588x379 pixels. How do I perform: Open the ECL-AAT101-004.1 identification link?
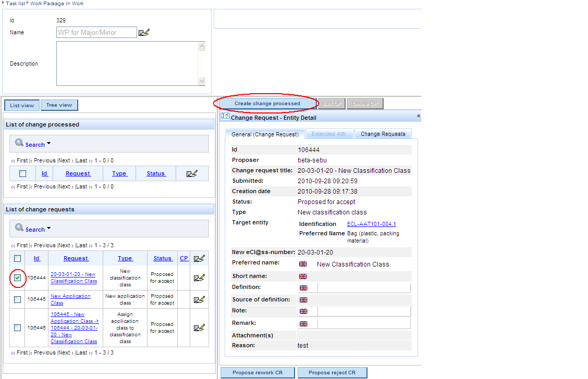click(371, 224)
